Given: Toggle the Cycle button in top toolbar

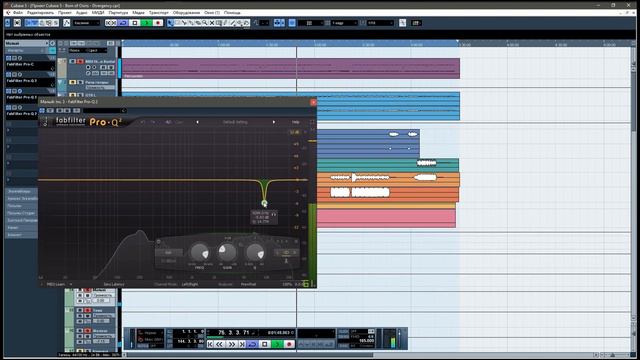Looking at the screenshot, I should pos(123,23).
